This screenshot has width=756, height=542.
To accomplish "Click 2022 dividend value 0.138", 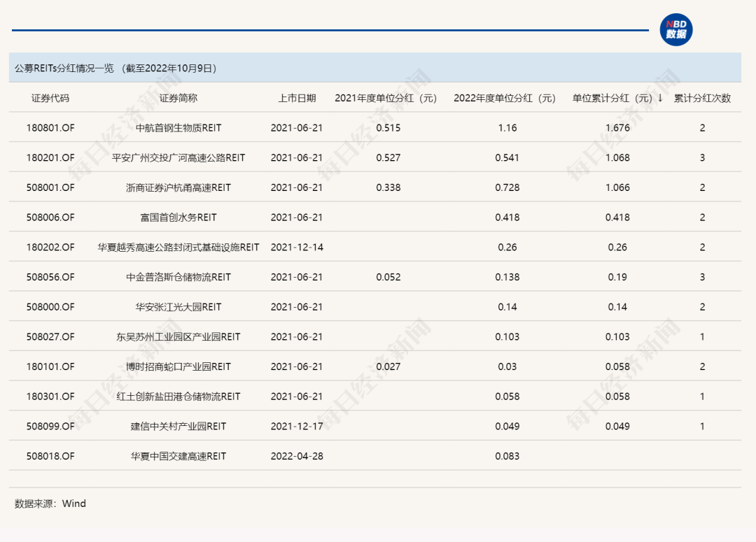I will click(x=507, y=278).
